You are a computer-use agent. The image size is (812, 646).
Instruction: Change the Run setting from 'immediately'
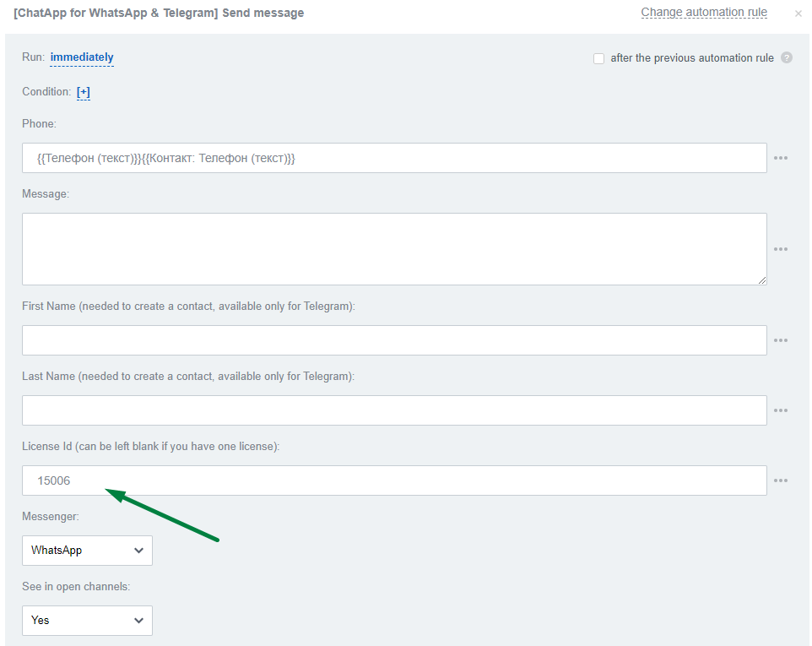[81, 57]
